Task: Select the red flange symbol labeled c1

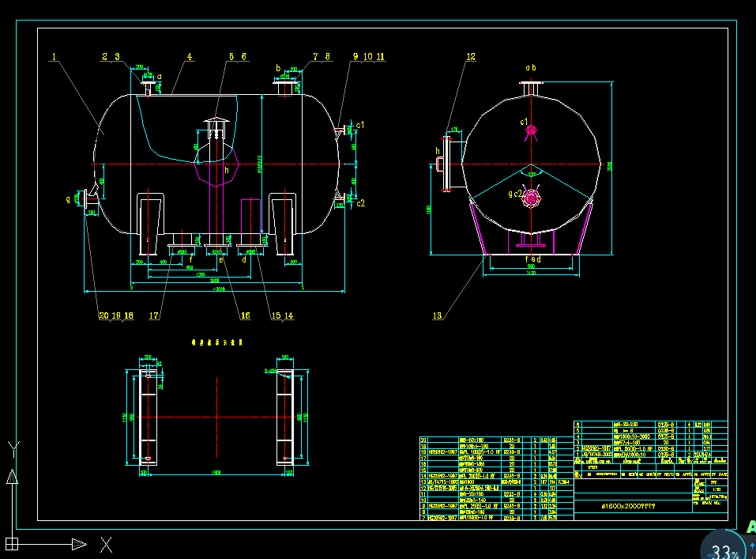Action: tap(531, 131)
